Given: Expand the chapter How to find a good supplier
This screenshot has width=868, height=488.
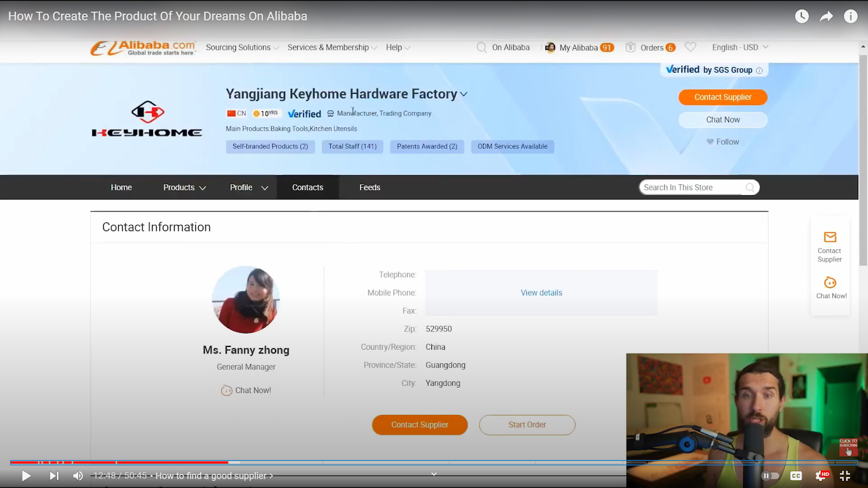Looking at the screenshot, I should [x=214, y=476].
